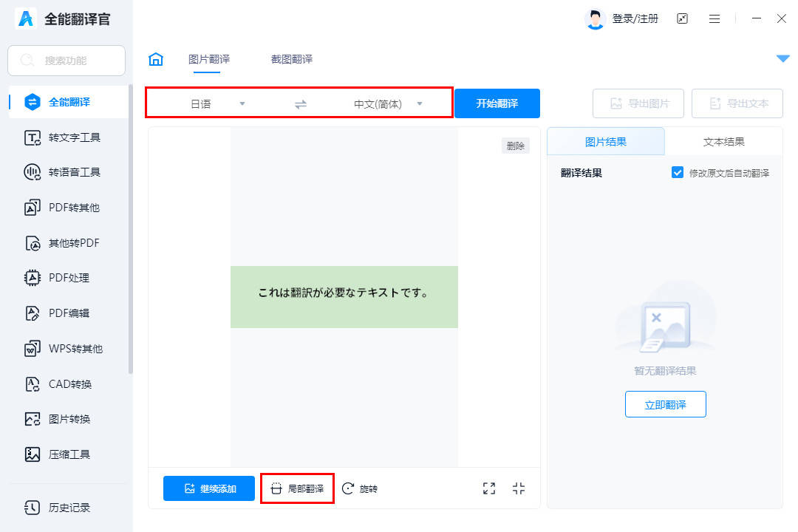Click the 开始翻译 button
Screen dimensions: 798x532
[497, 103]
